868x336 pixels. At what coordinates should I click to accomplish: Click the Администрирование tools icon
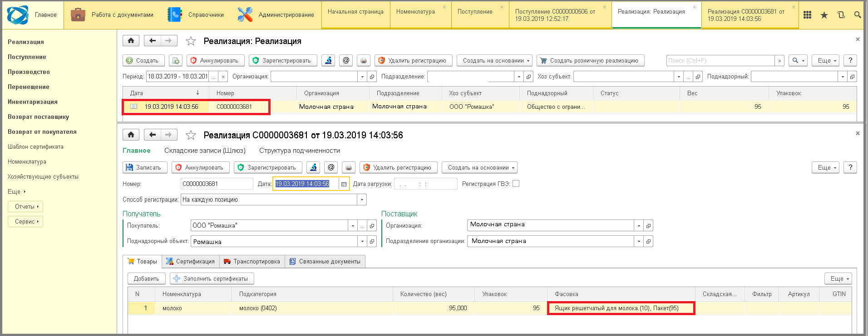[x=245, y=15]
